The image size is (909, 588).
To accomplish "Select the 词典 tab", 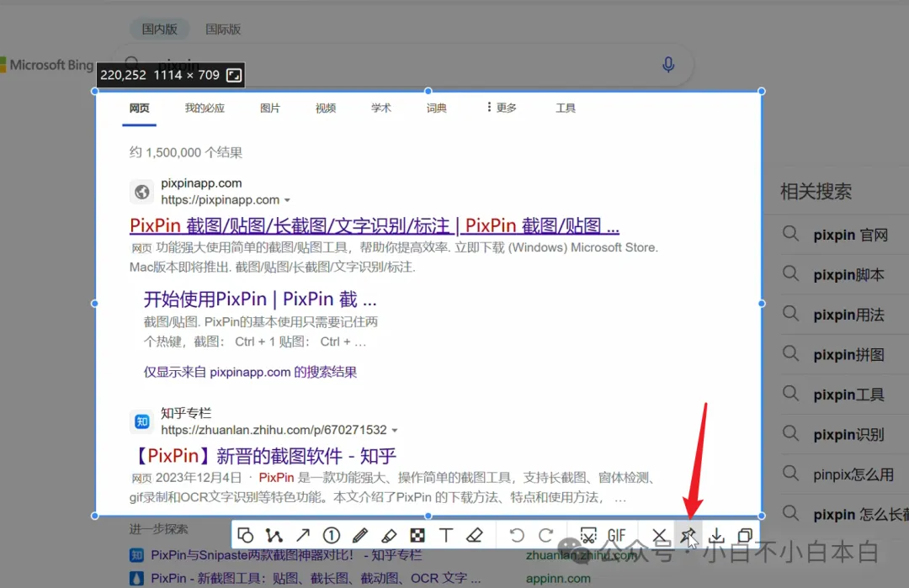I will [x=437, y=108].
